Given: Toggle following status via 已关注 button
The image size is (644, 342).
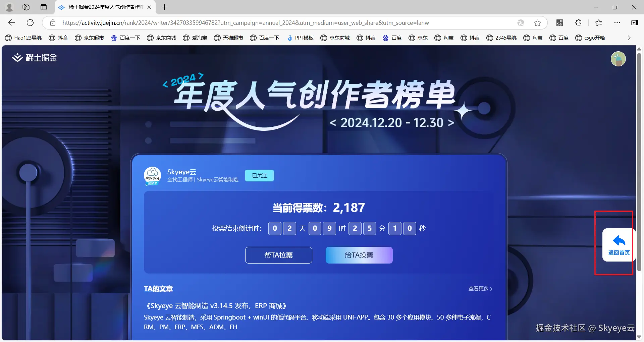Looking at the screenshot, I should (259, 175).
